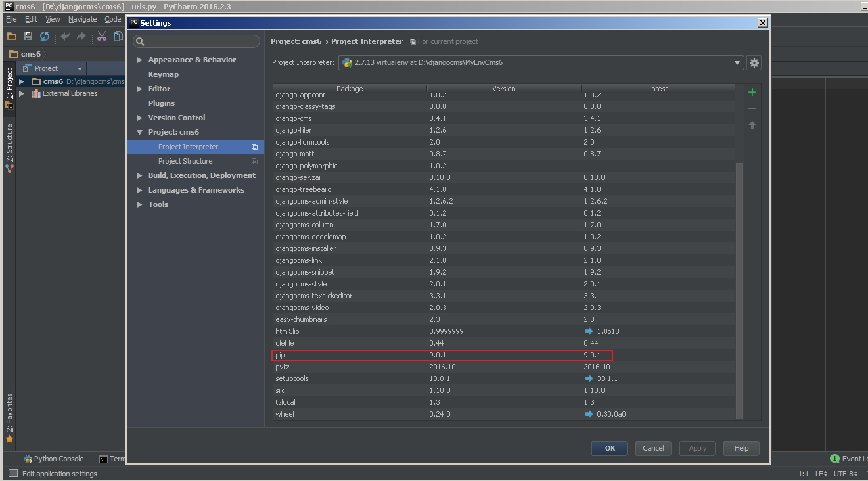Viewport: 868px width, 481px height.
Task: Expand cms6 root in project tree
Action: click(22, 81)
